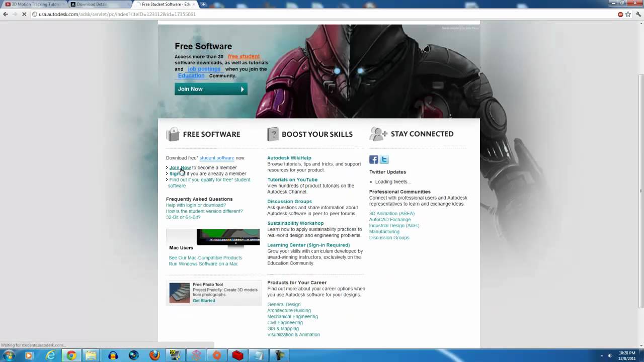Open the red box app in taskbar
The width and height of the screenshot is (644, 362).
pos(237,355)
